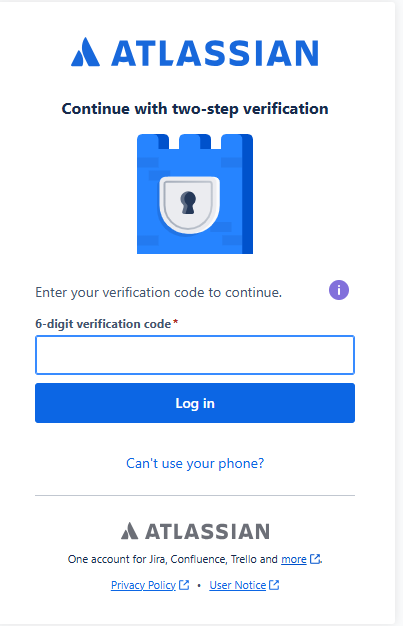The height and width of the screenshot is (626, 403).
Task: Click the blue Log in button
Action: click(195, 403)
